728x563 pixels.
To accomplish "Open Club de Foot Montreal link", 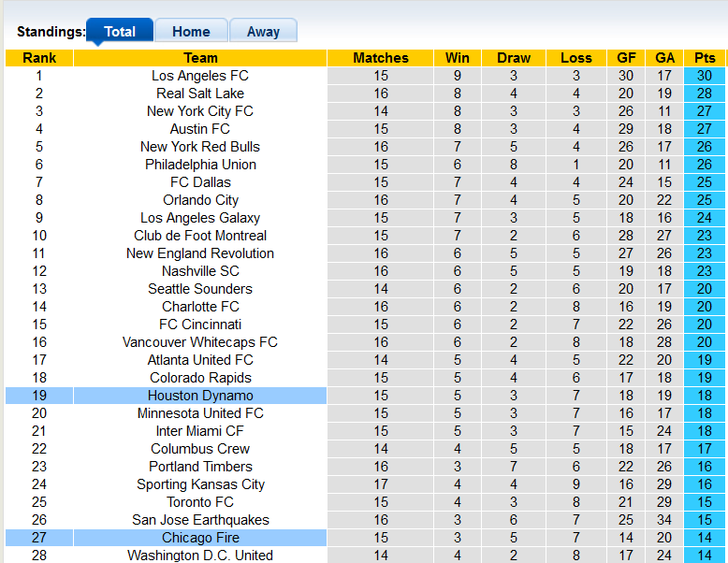I will tap(200, 236).
